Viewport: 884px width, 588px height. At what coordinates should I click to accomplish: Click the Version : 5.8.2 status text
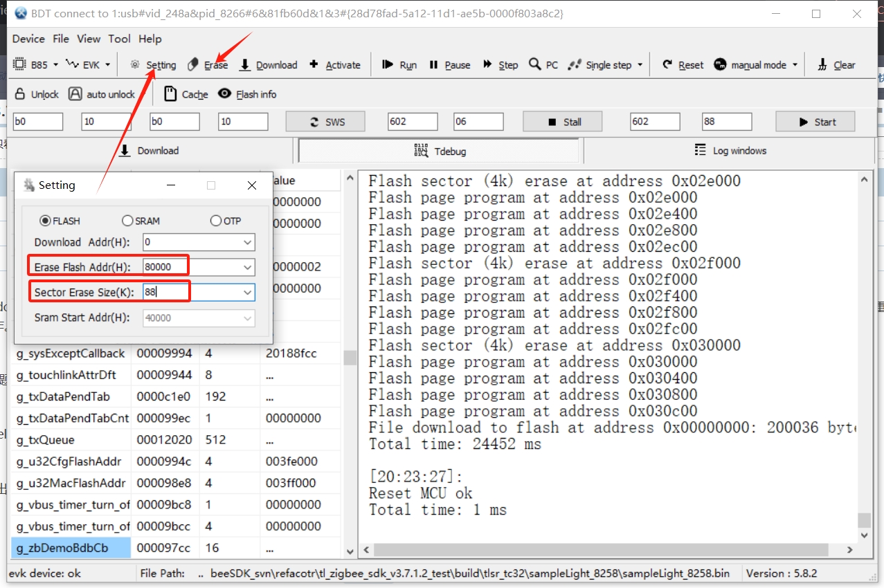(x=782, y=573)
